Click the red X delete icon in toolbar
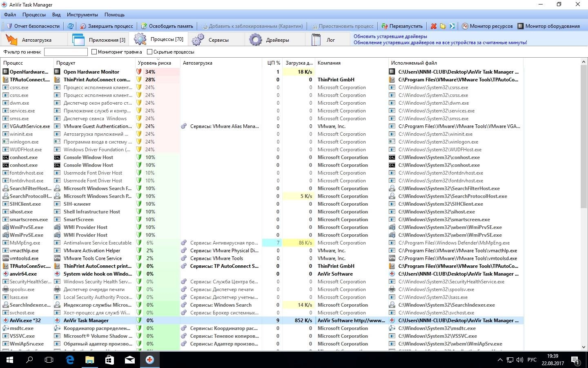588x368 pixels. (x=434, y=26)
